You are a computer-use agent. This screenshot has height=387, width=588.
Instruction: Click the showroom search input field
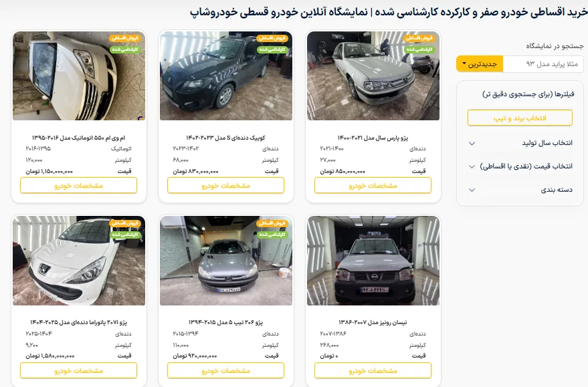coord(543,64)
